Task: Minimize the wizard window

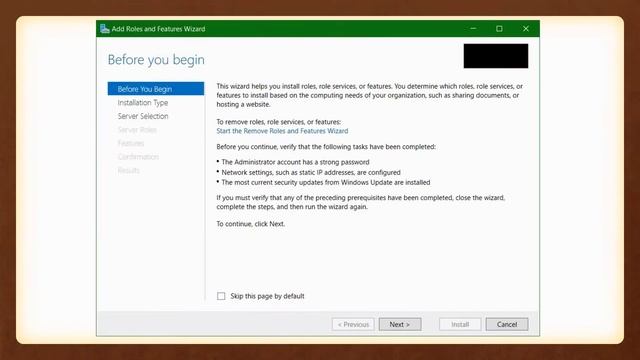Action: point(473,29)
